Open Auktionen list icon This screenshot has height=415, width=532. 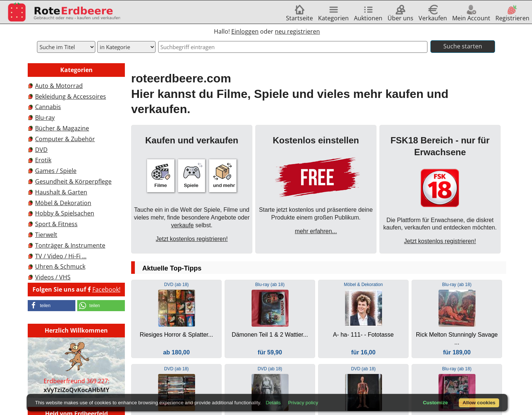point(368,9)
